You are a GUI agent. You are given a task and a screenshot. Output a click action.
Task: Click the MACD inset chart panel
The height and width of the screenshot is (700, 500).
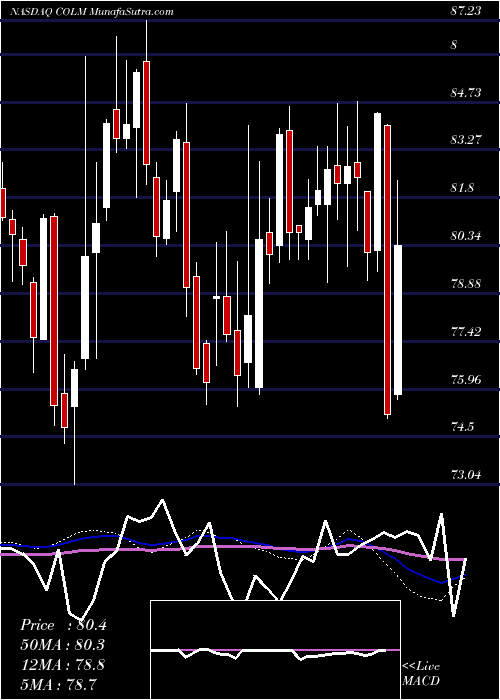[275, 650]
